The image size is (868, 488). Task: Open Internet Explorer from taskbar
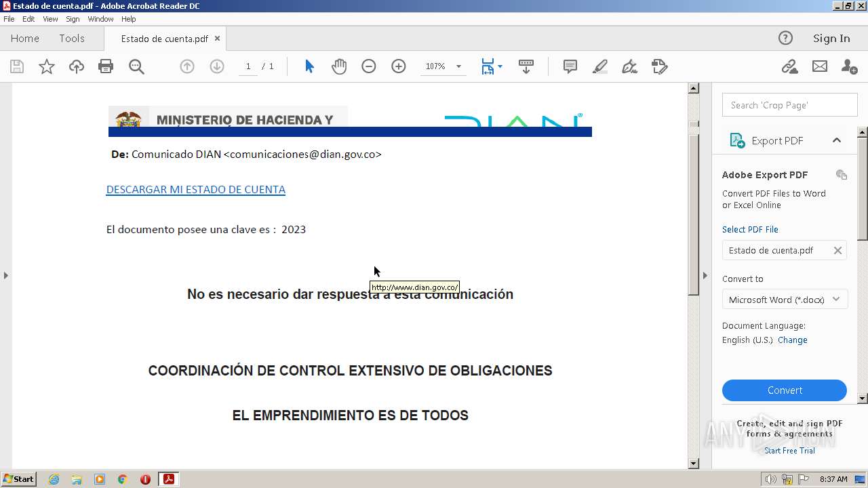pyautogui.click(x=54, y=479)
